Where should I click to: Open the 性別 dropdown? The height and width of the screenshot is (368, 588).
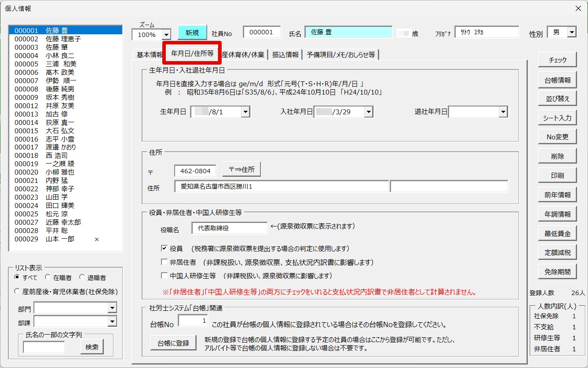(x=571, y=32)
